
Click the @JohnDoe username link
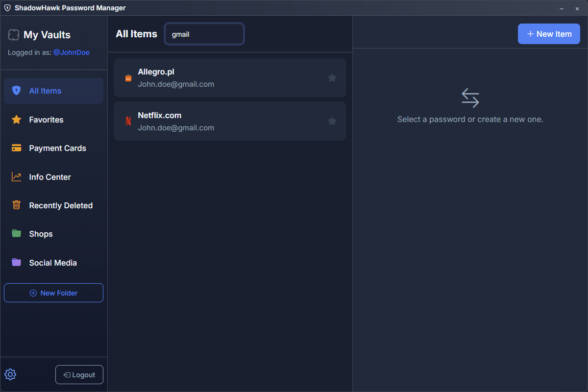72,52
